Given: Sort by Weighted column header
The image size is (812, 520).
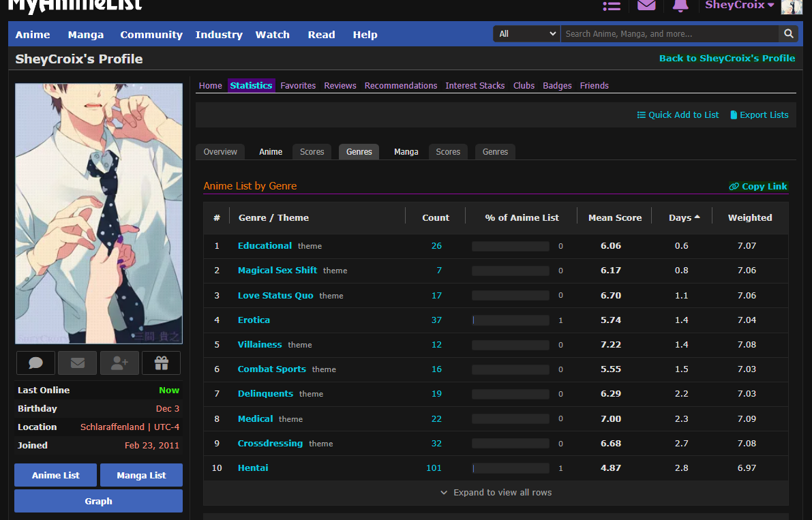Looking at the screenshot, I should 750,218.
